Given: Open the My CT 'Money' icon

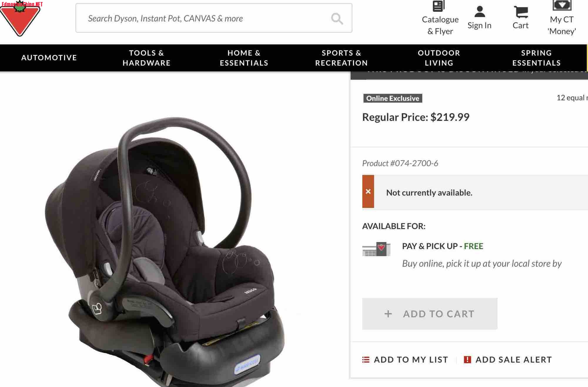Looking at the screenshot, I should click(x=562, y=5).
